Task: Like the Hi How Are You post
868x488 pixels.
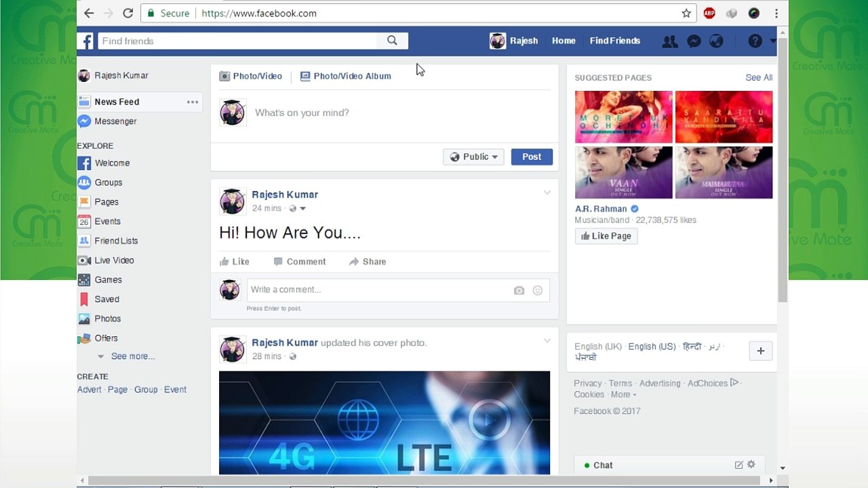Action: pos(235,262)
